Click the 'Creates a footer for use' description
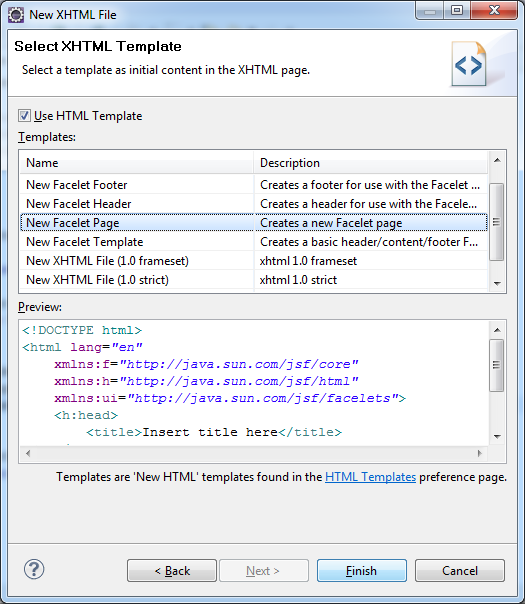Image resolution: width=525 pixels, height=604 pixels. coord(370,185)
